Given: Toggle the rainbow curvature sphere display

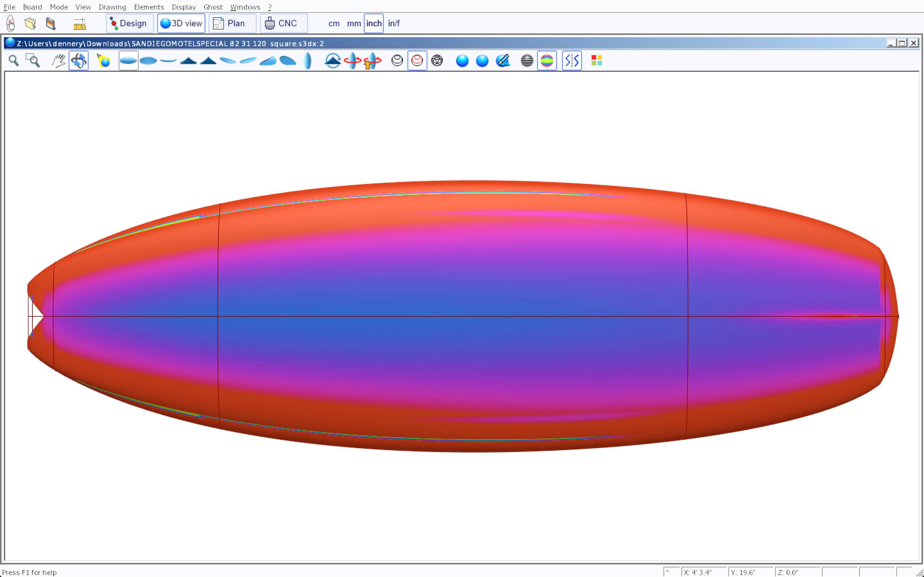Looking at the screenshot, I should tap(547, 61).
